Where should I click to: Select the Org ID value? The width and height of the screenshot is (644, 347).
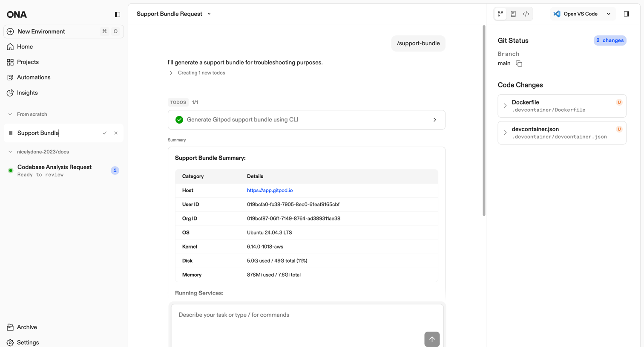[293, 219]
